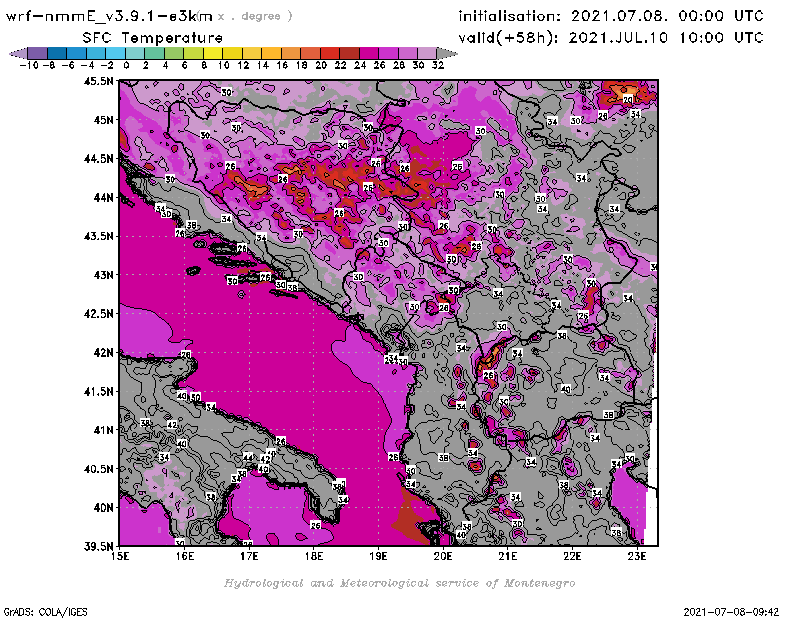Image resolution: width=800 pixels, height=618 pixels.
Task: Click the 'Hydrological and Meteorological service of Montenegro' caption
Action: click(x=399, y=583)
